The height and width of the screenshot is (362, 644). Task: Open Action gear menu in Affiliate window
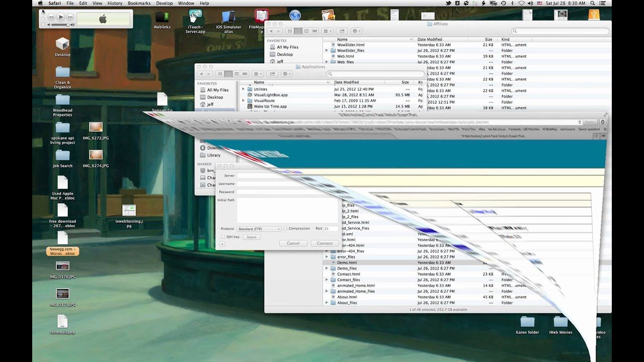click(x=356, y=31)
